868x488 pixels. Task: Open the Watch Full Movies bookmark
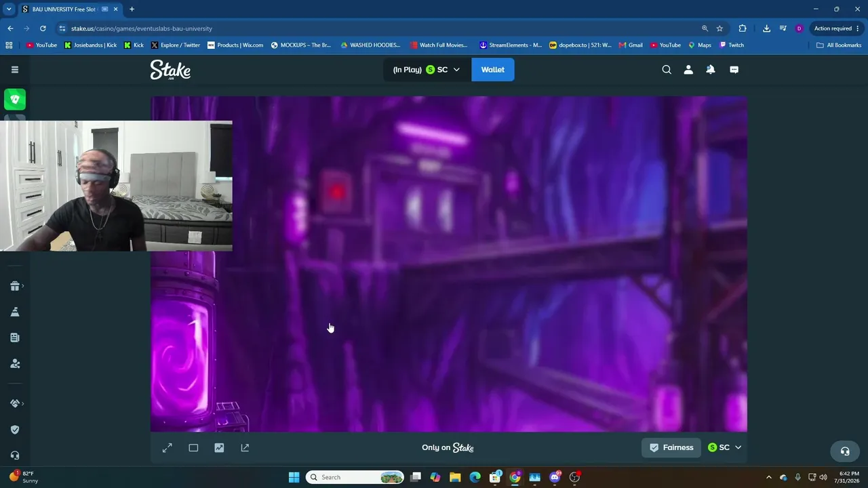pyautogui.click(x=439, y=45)
